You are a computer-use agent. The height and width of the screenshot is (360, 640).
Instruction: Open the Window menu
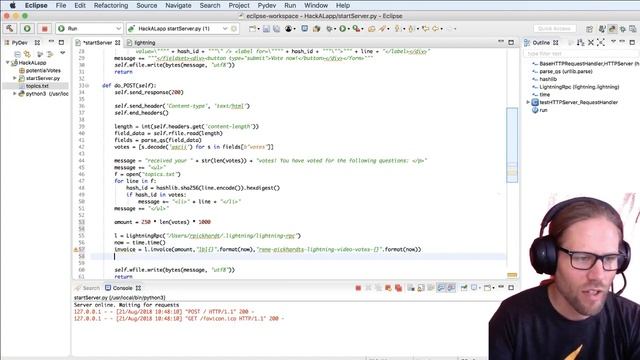pyautogui.click(x=316, y=5)
